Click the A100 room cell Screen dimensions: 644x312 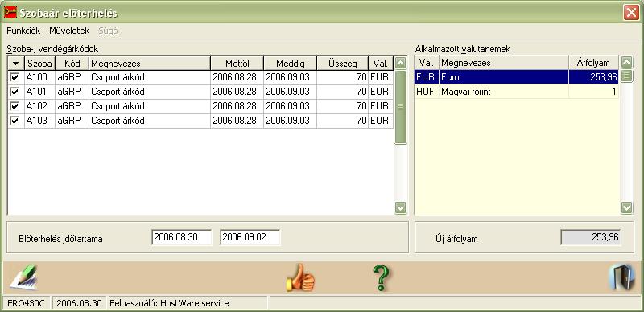click(x=39, y=77)
